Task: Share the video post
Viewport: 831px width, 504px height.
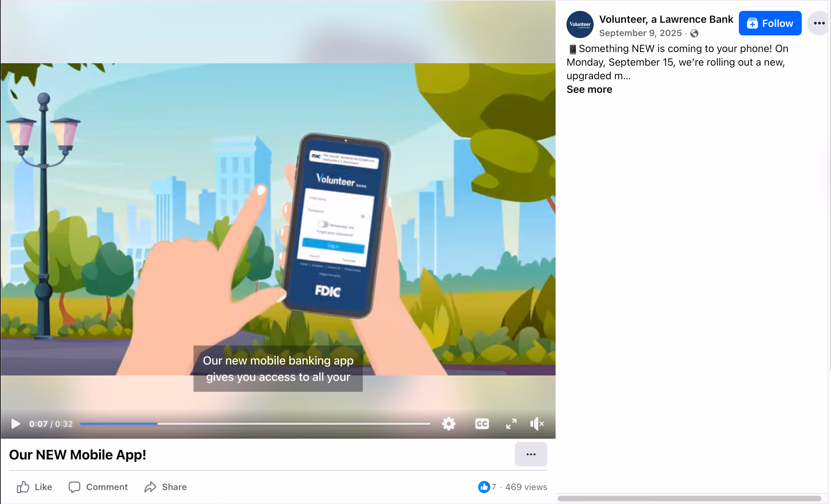Action: click(x=166, y=487)
